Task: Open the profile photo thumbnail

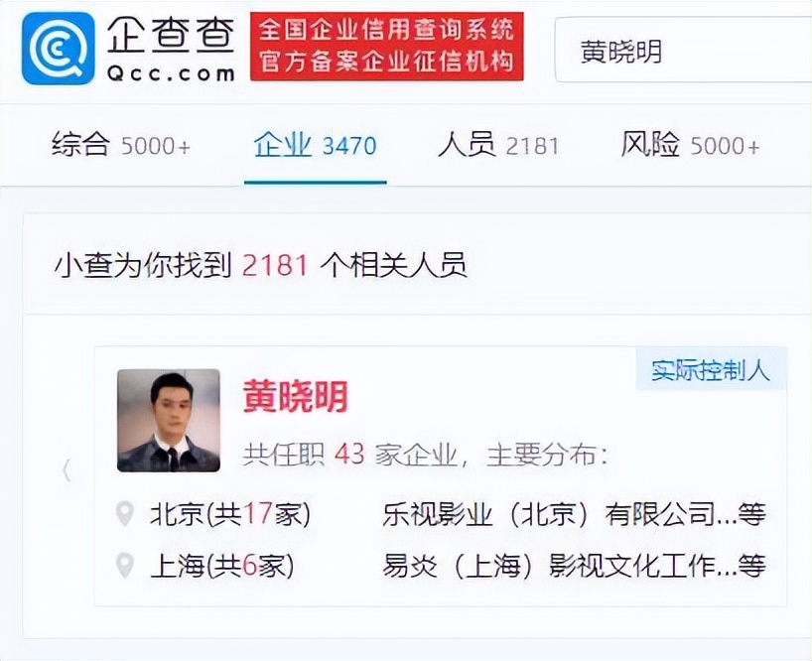Action: [169, 420]
